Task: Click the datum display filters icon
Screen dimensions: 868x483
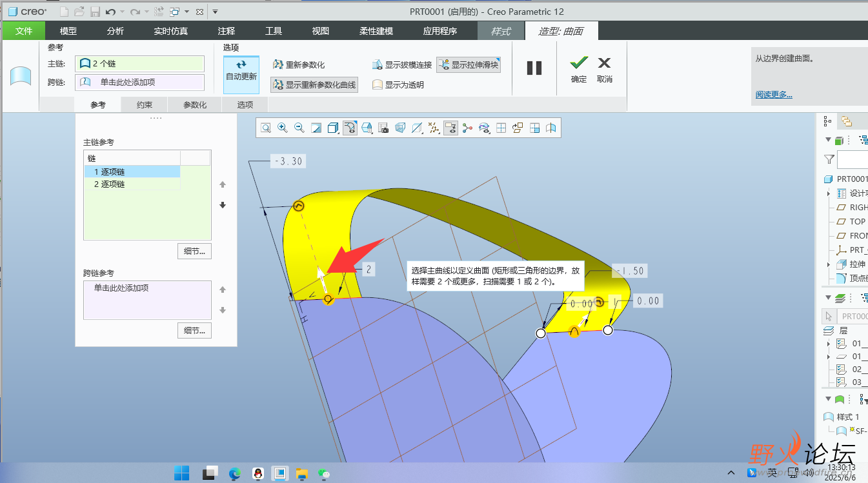Action: coord(434,128)
